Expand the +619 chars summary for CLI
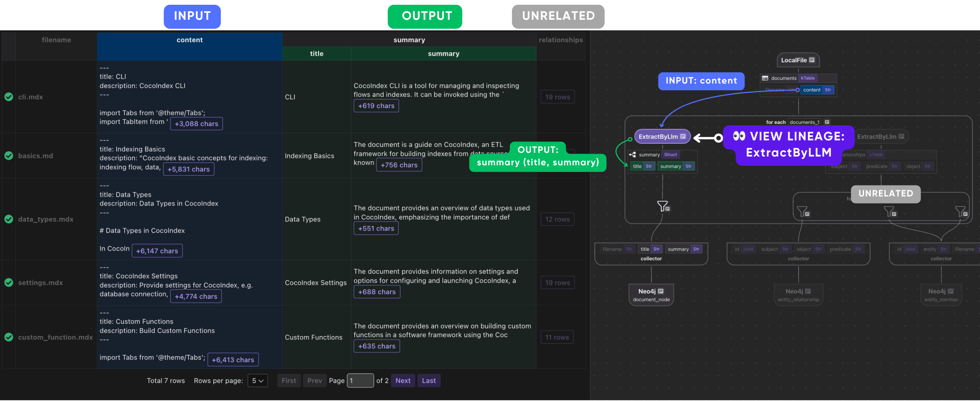980x401 pixels. [376, 106]
